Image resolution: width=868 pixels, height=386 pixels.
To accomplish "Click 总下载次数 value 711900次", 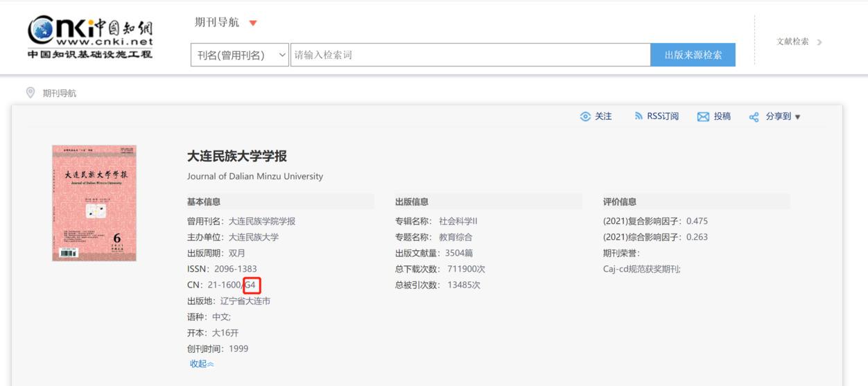I will click(x=467, y=269).
